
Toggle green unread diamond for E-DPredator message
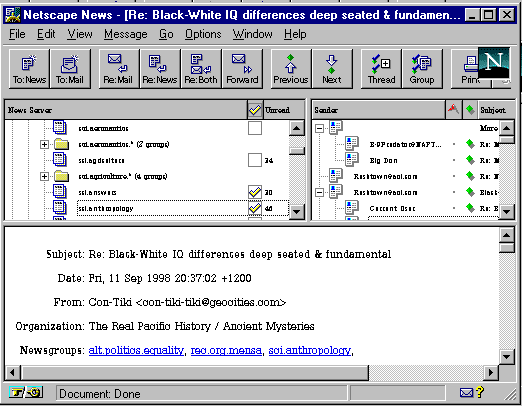470,144
